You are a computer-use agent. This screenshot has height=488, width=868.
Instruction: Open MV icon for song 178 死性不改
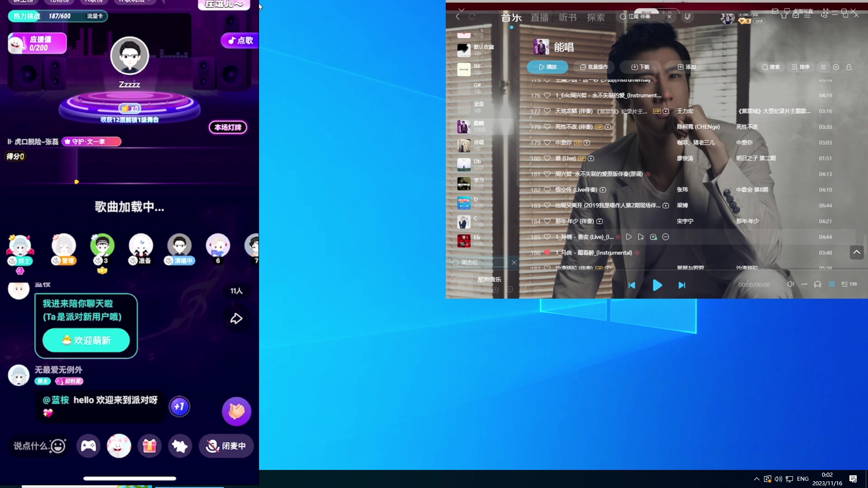click(608, 127)
